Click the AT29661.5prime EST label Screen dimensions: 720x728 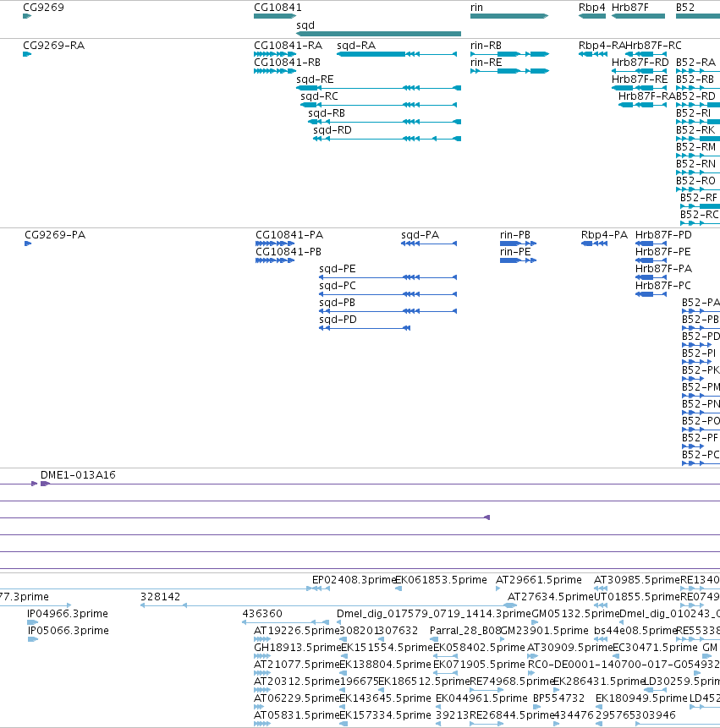[x=539, y=580]
